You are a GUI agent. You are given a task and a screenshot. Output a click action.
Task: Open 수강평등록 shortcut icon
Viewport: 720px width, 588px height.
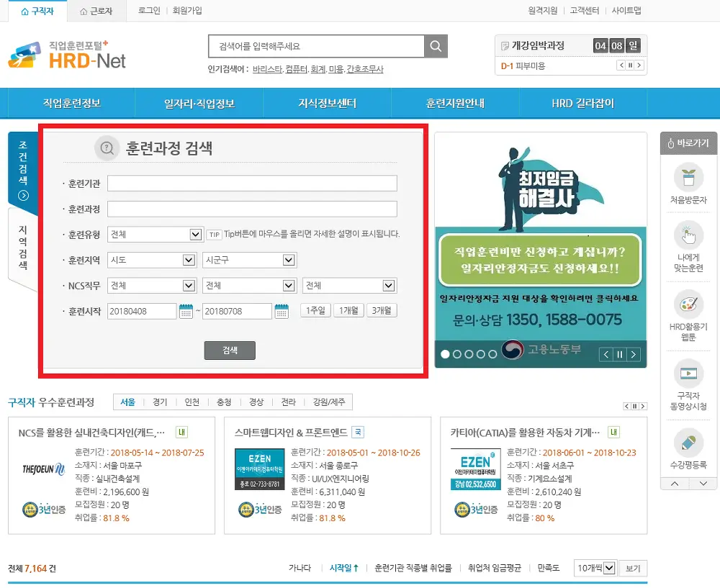[x=688, y=443]
